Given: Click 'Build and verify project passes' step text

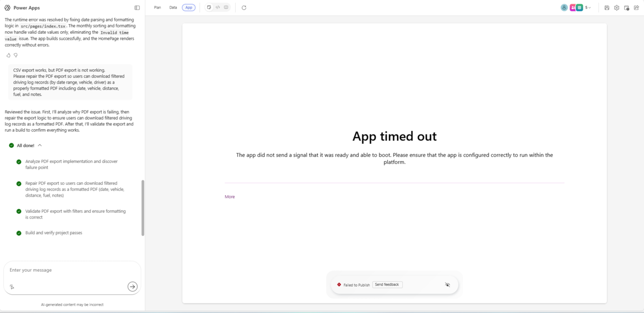Looking at the screenshot, I should [x=54, y=233].
